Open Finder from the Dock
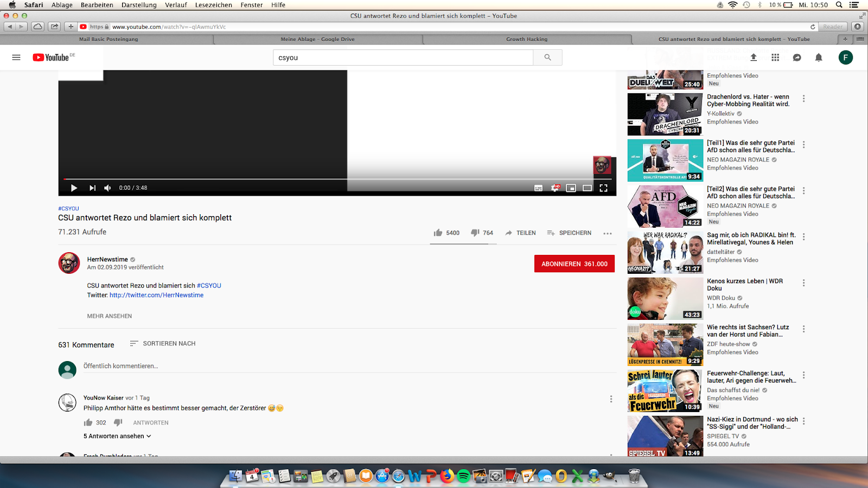 [x=235, y=476]
